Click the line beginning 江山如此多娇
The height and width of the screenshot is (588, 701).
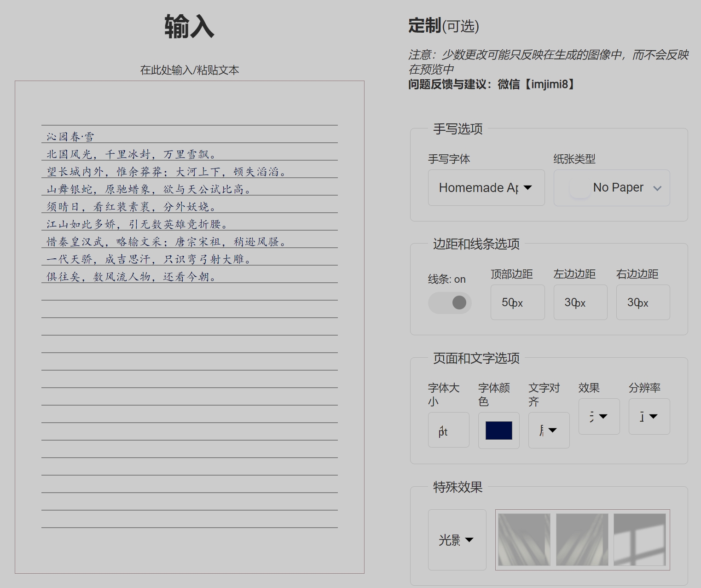[x=137, y=224]
